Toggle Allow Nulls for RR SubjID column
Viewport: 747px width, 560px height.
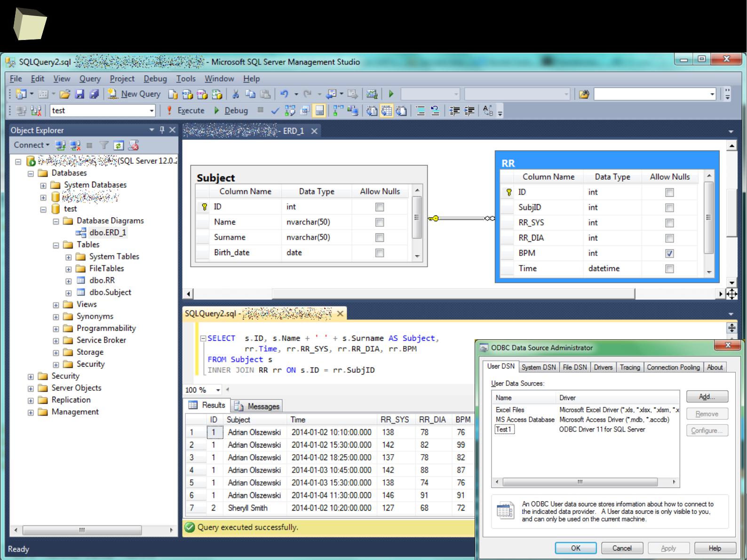click(669, 208)
